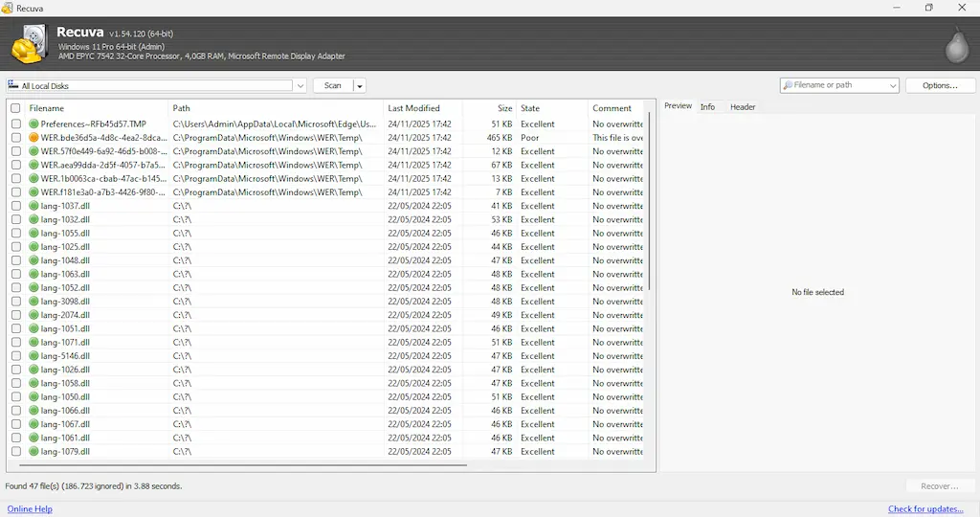
Task: Mark the checkbox for lang-1061.dll
Action: 16,438
